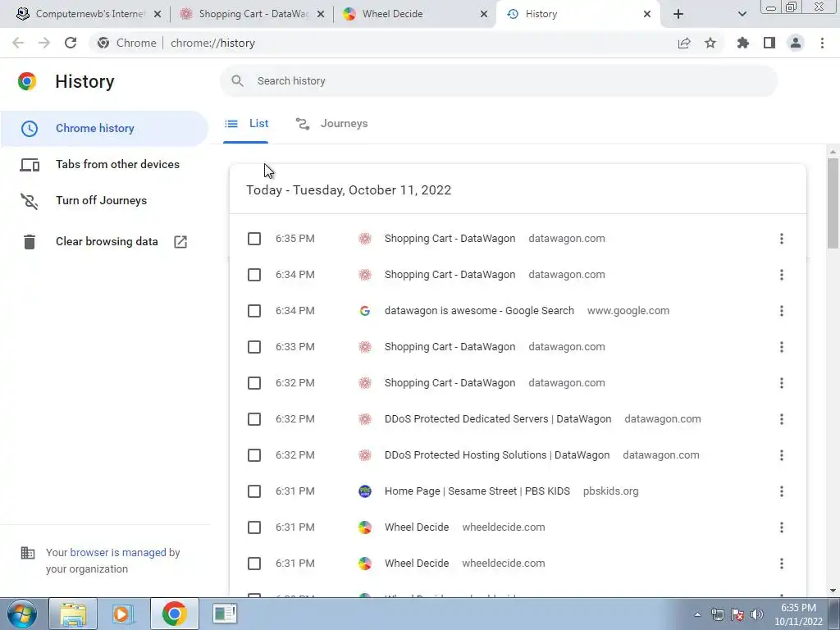This screenshot has width=840, height=630.
Task: Open actions menu for 6:35 PM Shopping Cart
Action: (782, 239)
